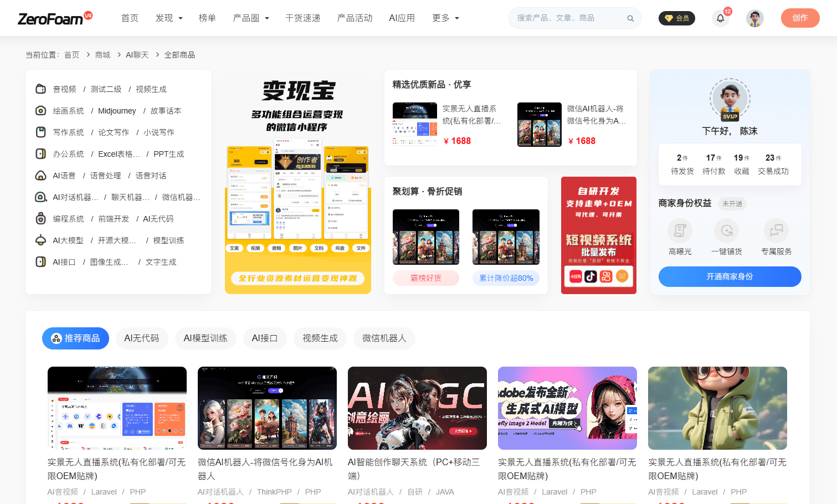Select the 绘画系统 sidebar icon
The image size is (837, 504).
pyautogui.click(x=40, y=110)
